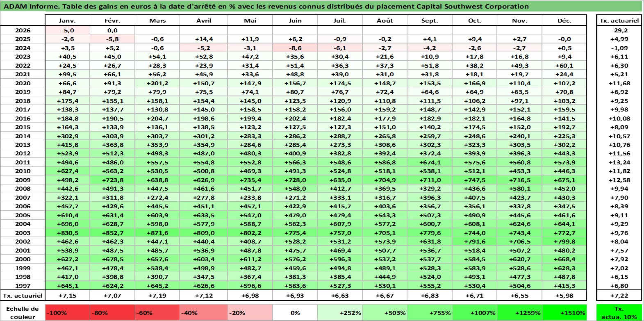
Task: Click the +99,5 cell in the 2021 row
Action: click(67, 74)
